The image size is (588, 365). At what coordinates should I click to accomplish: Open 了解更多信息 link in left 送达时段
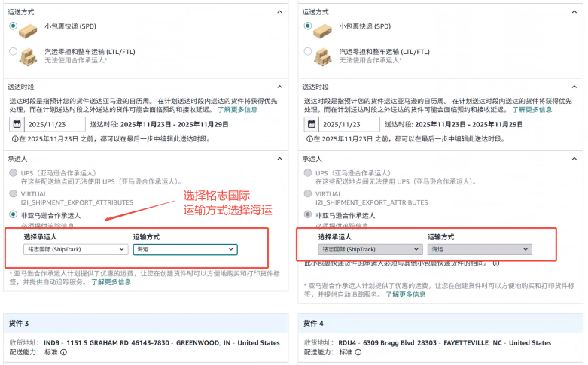[238, 109]
